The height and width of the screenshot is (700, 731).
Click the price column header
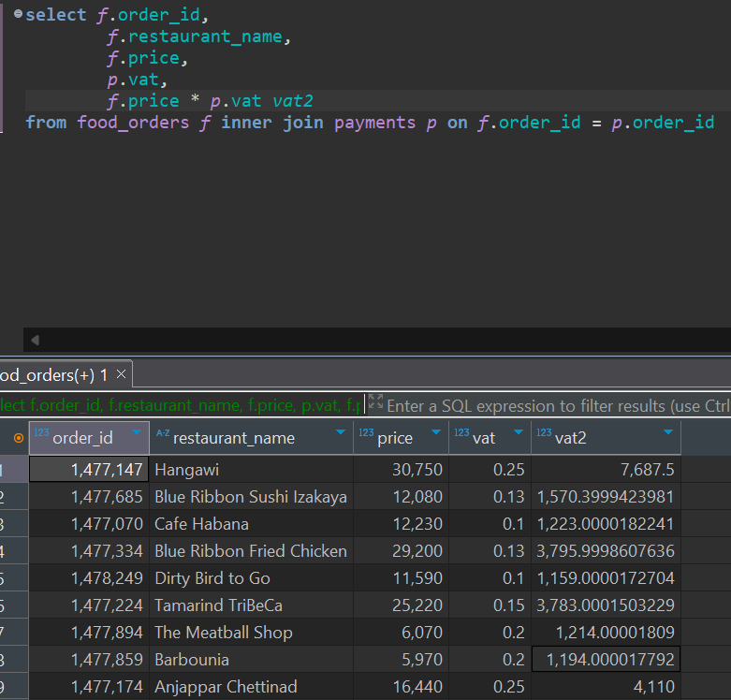401,438
